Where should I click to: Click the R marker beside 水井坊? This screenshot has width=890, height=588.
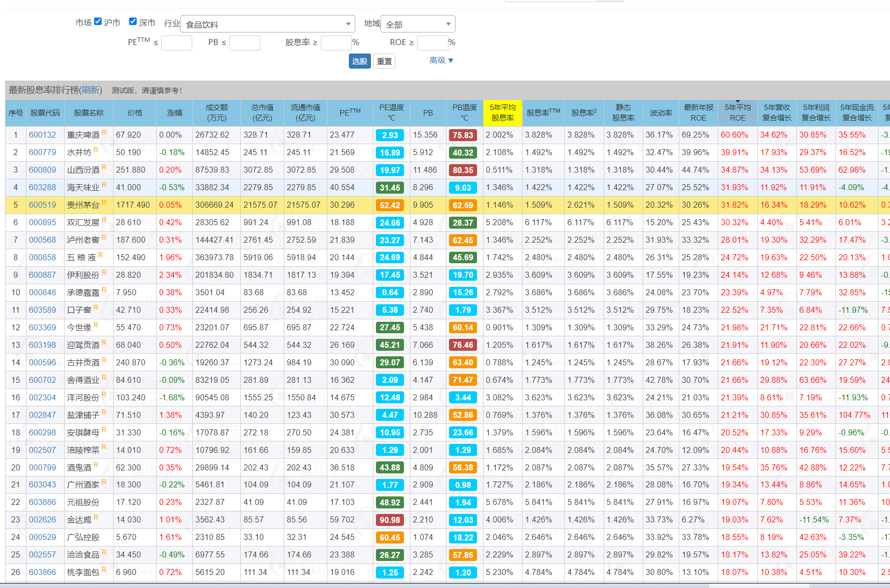(x=96, y=150)
